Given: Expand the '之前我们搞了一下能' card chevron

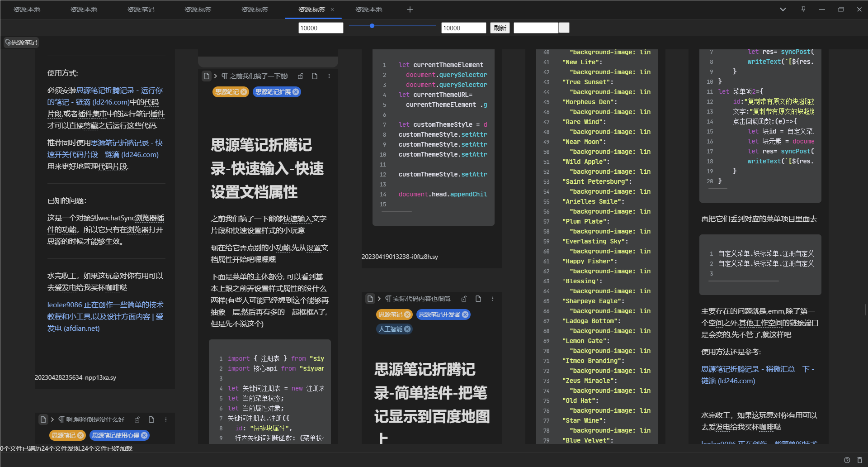Looking at the screenshot, I should [x=216, y=76].
